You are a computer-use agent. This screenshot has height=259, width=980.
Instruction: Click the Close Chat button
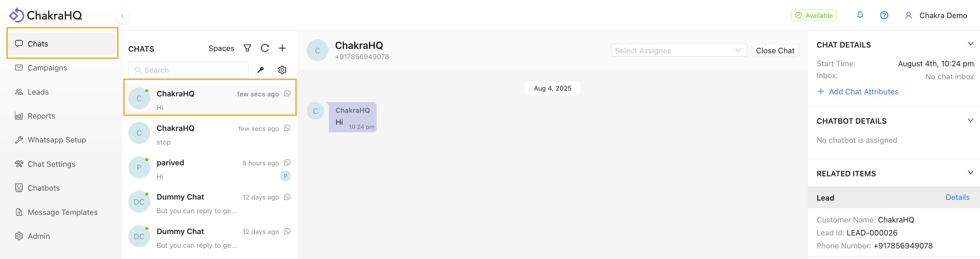775,50
